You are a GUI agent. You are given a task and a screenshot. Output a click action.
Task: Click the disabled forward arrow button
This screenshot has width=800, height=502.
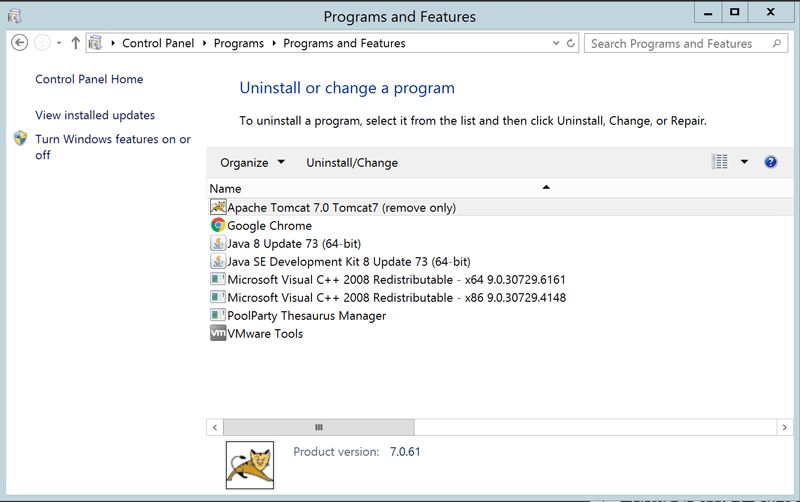[42, 43]
